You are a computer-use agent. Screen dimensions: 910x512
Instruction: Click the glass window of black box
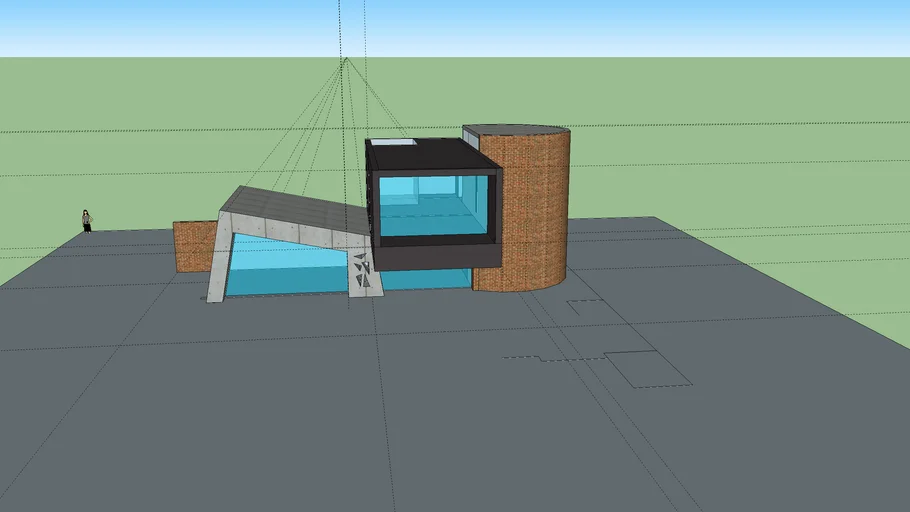[x=434, y=205]
